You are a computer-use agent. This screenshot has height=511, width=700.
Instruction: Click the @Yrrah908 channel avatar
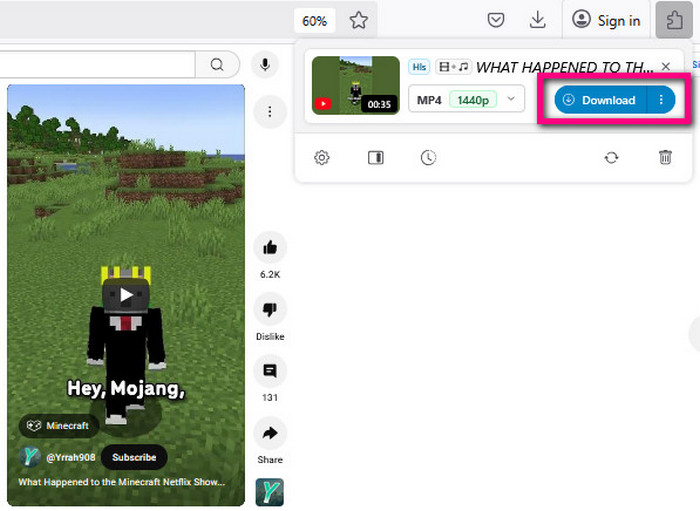(x=29, y=457)
